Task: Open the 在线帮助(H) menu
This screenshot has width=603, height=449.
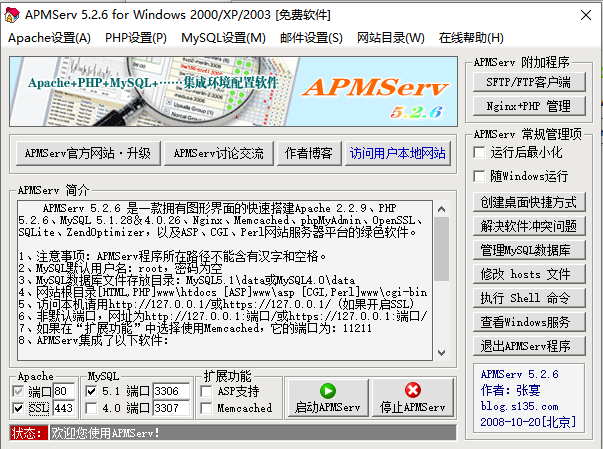Action: 471,38
